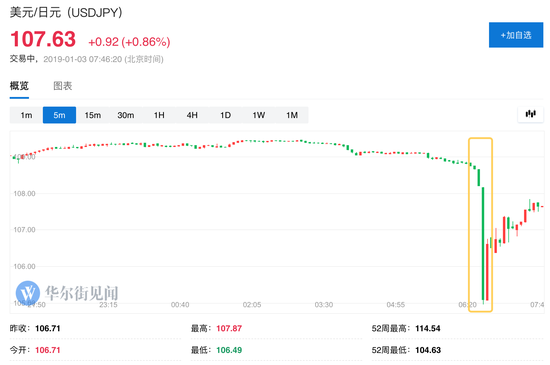Image resolution: width=550 pixels, height=365 pixels.
Task: Add USDJPY to watchlist with +加自选
Action: (516, 35)
